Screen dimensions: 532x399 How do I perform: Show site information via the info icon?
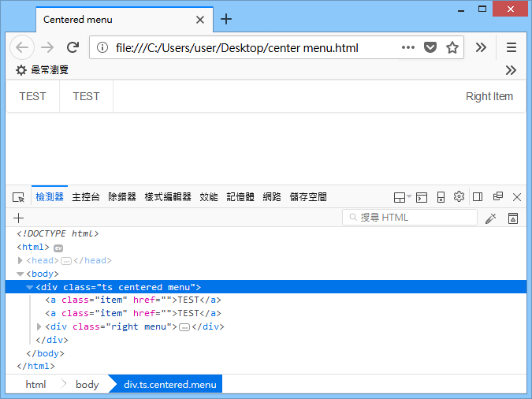(102, 47)
